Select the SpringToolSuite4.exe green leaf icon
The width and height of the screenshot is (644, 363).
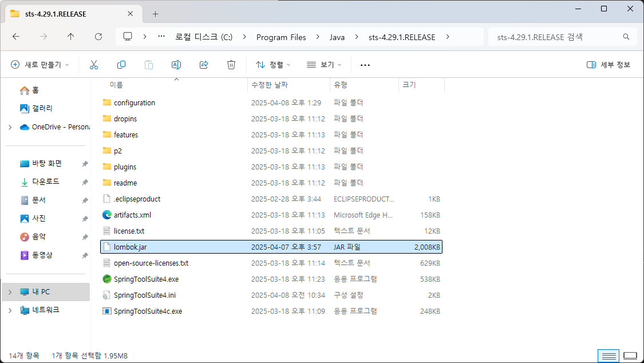coord(107,279)
